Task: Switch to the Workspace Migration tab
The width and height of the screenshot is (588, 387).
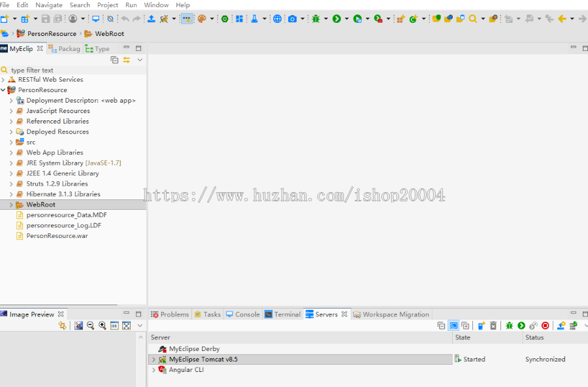Action: 391,314
